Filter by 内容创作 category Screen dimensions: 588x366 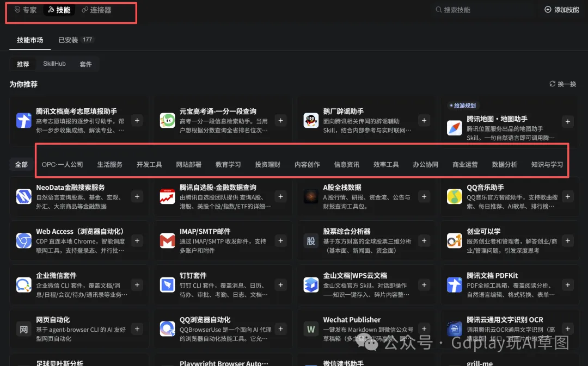pyautogui.click(x=307, y=164)
